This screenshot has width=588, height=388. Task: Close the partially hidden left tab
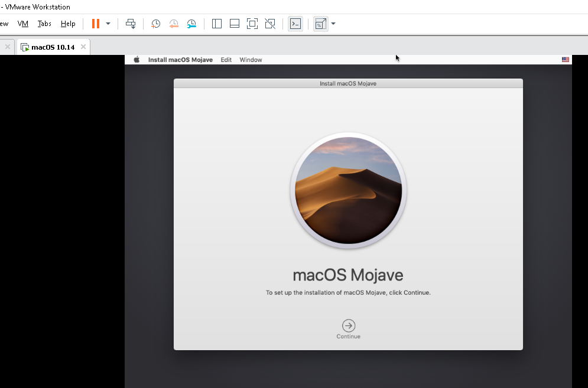[8, 47]
